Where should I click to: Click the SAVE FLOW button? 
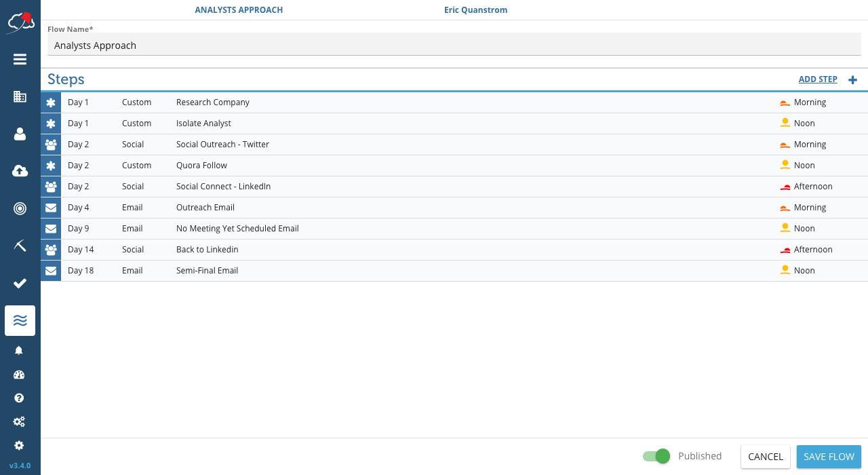pos(829,457)
